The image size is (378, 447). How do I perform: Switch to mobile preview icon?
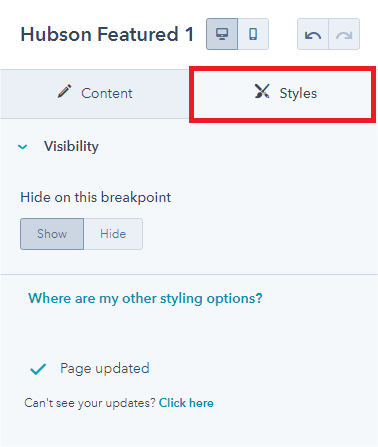[253, 34]
